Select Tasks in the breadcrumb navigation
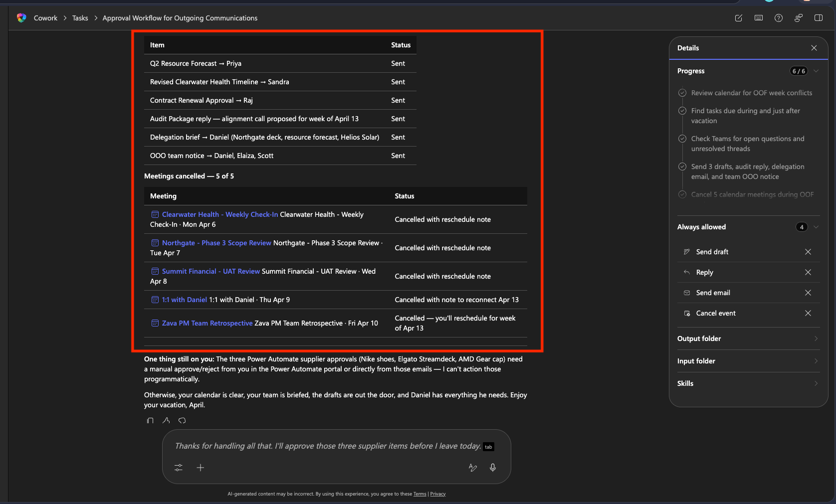Viewport: 836px width, 504px height. 80,18
